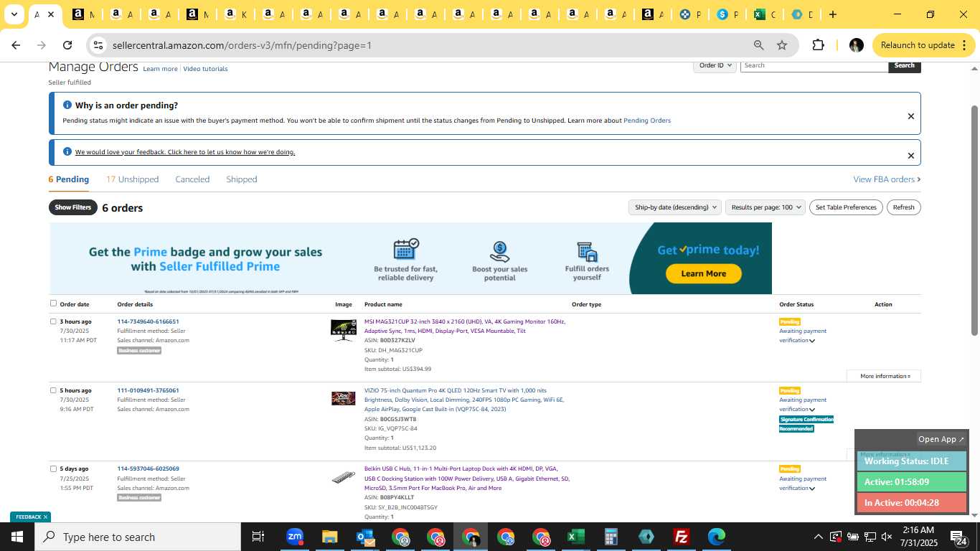
Task: Open the Order ID search type dropdown
Action: point(715,65)
